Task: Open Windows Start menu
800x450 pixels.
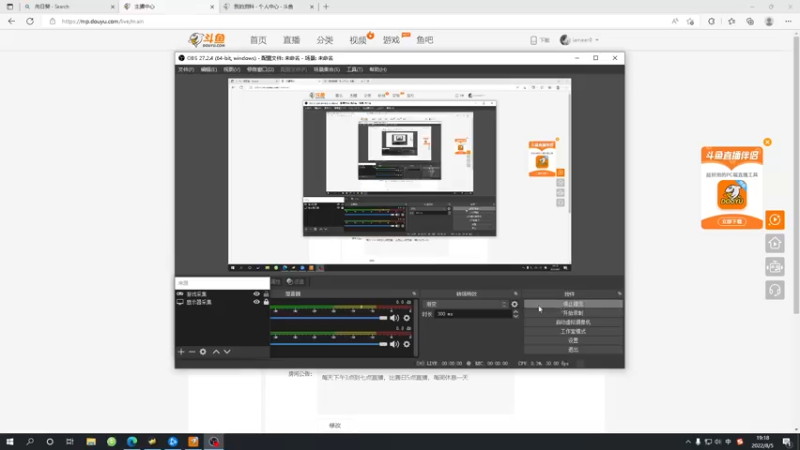Action: [10, 441]
